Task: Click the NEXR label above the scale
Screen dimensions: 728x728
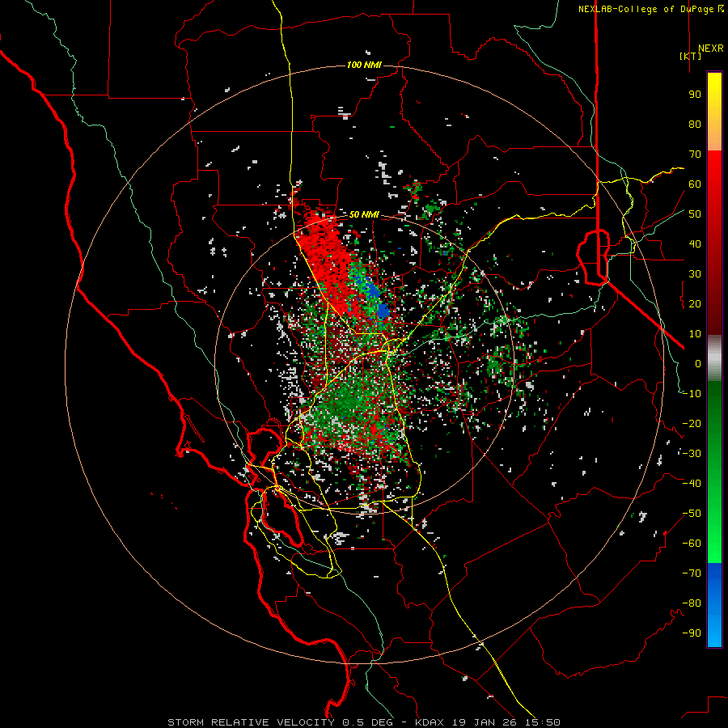Action: [x=710, y=49]
